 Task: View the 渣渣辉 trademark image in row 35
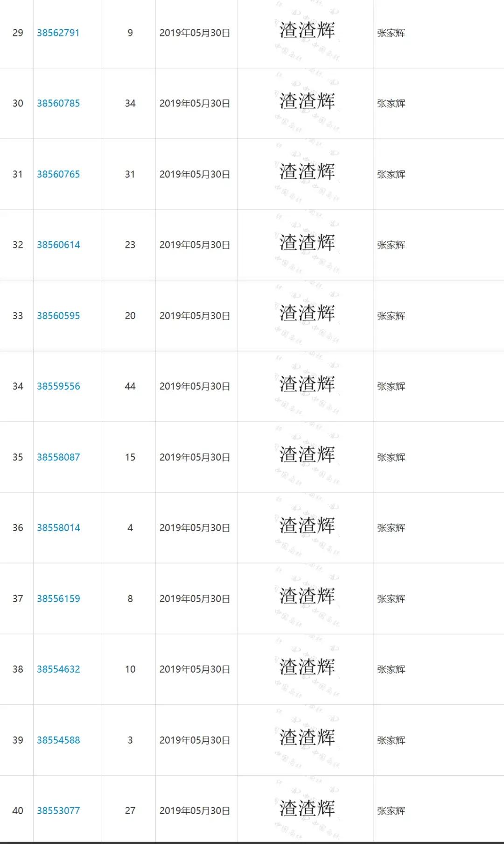(307, 455)
